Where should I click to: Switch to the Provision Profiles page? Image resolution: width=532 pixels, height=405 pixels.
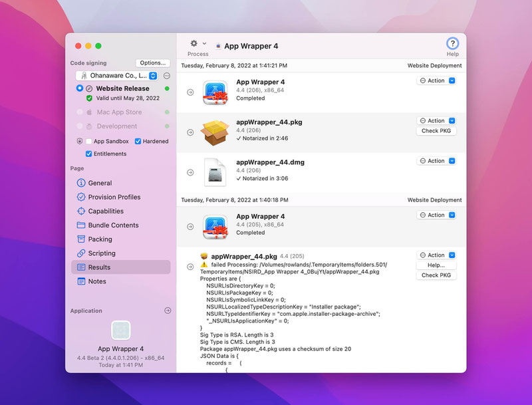click(x=121, y=197)
